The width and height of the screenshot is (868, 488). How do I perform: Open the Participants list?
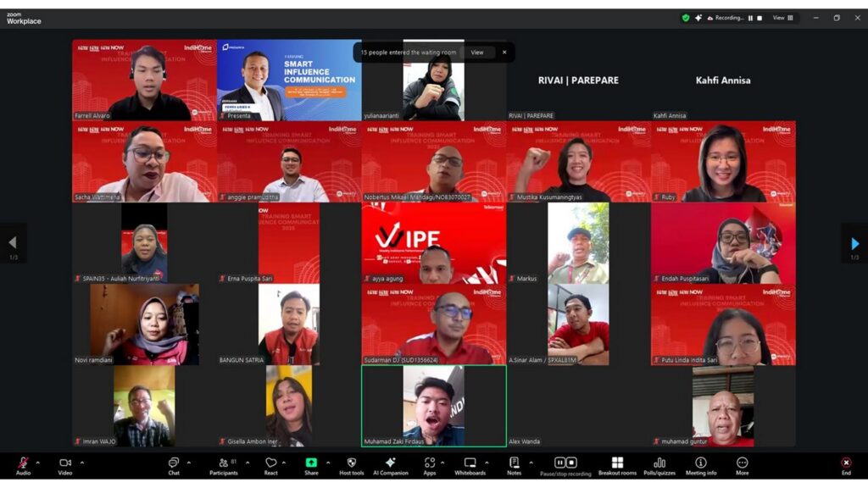pos(224,465)
